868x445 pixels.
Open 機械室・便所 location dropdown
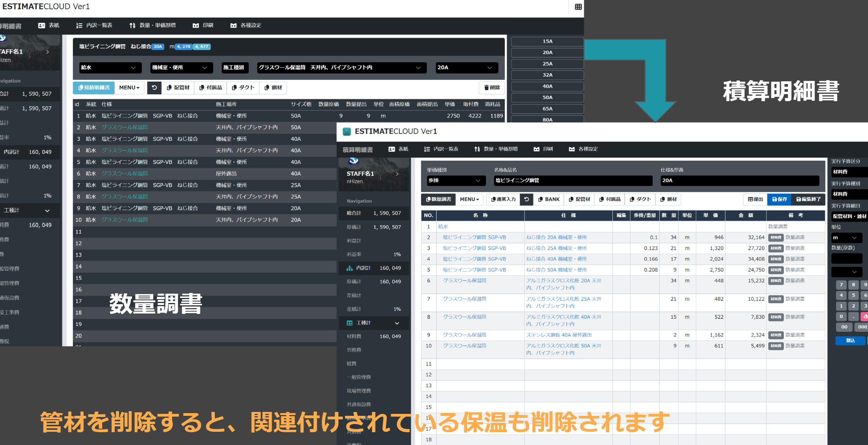(x=181, y=68)
